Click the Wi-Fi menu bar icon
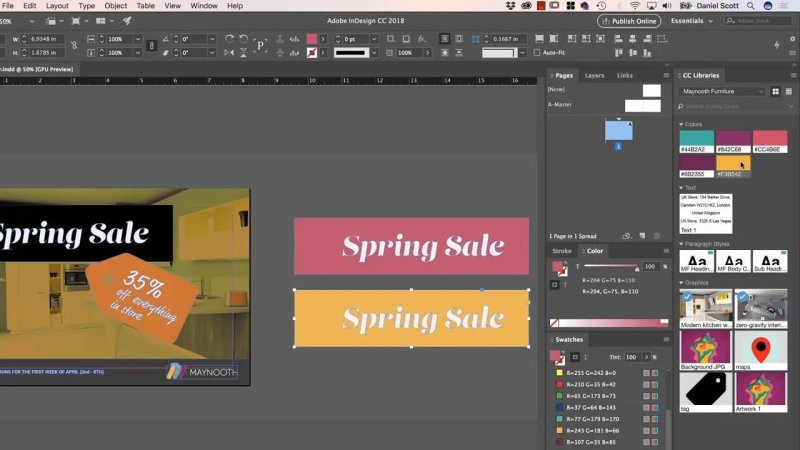The height and width of the screenshot is (450, 800). click(634, 6)
